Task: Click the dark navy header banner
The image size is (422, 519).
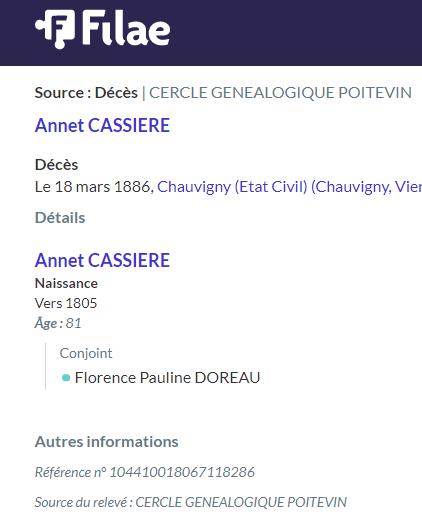Action: point(211,33)
